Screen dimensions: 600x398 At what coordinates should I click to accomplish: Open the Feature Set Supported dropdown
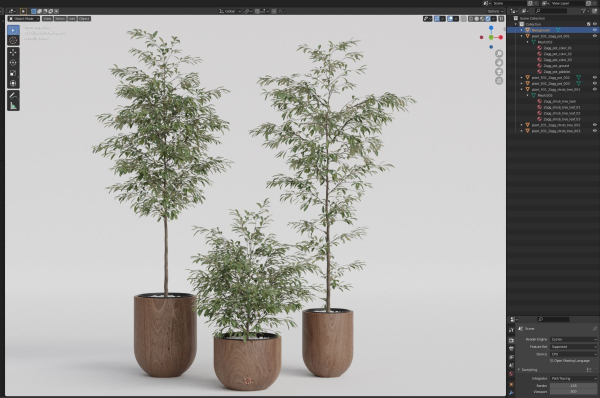[574, 347]
